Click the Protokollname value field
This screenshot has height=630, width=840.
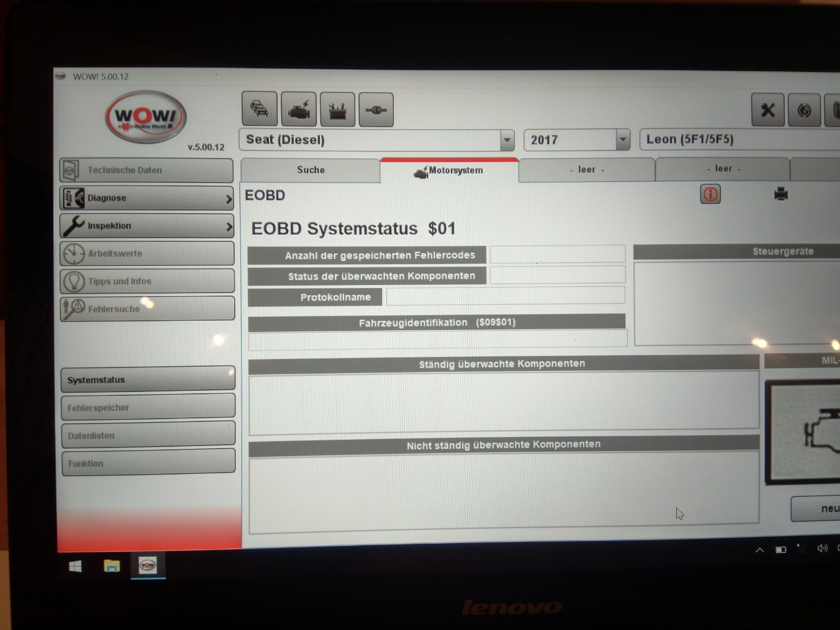click(506, 296)
